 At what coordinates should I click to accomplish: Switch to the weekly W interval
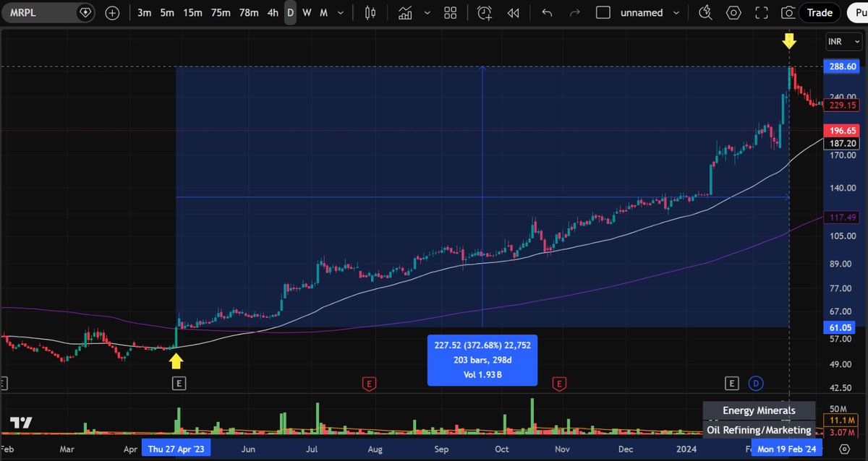pyautogui.click(x=307, y=13)
